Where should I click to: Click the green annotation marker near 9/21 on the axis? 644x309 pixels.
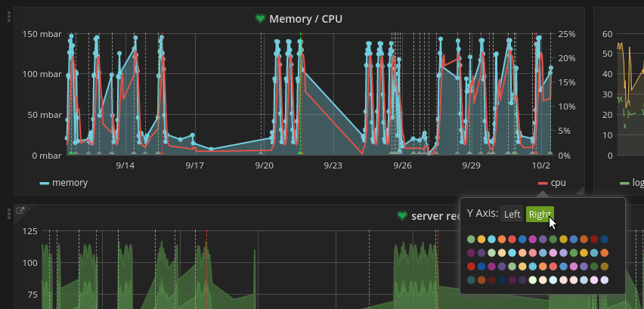point(300,153)
